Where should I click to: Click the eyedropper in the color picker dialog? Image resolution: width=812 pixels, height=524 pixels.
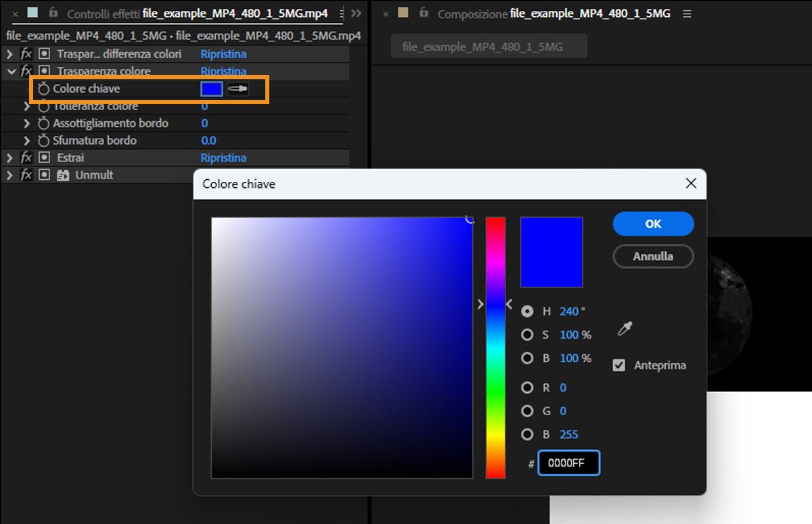point(625,329)
